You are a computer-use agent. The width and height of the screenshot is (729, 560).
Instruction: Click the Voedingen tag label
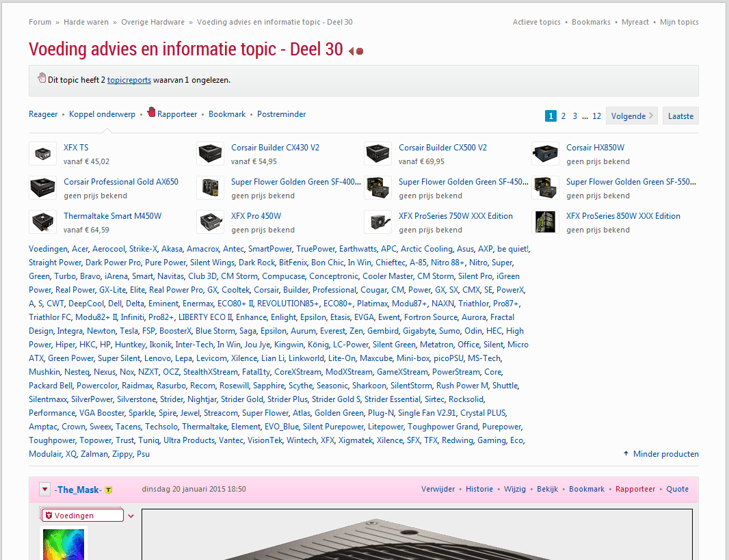pyautogui.click(x=74, y=516)
